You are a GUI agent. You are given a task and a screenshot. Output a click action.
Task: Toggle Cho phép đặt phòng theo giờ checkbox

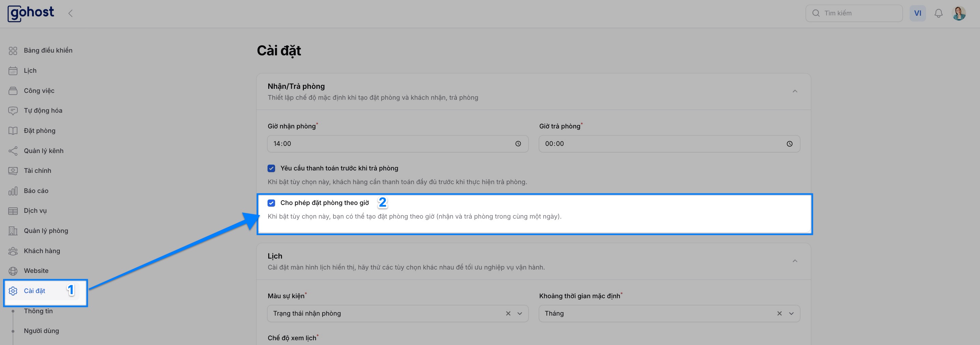point(271,203)
